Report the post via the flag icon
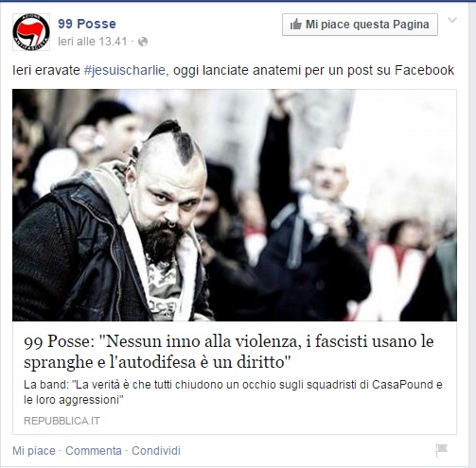 click(441, 449)
